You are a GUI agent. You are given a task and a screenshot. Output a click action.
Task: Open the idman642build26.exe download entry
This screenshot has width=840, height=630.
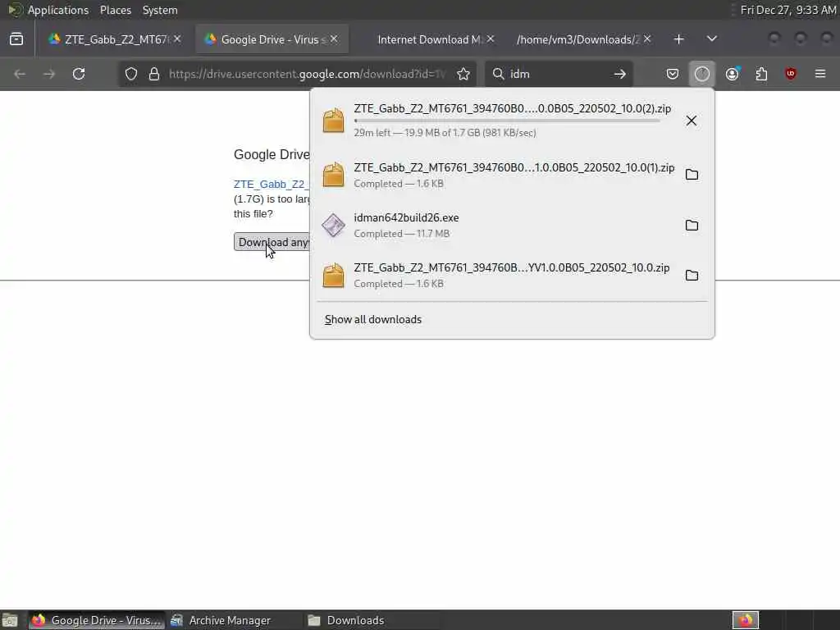495,225
